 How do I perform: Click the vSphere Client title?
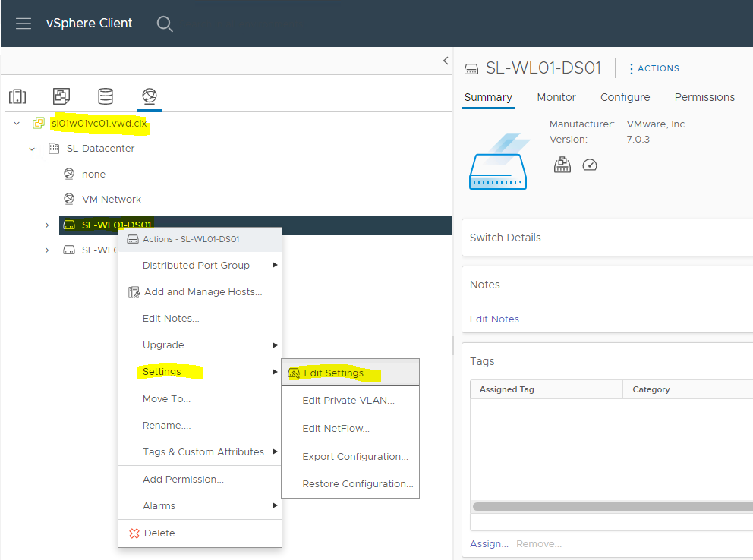pyautogui.click(x=90, y=23)
